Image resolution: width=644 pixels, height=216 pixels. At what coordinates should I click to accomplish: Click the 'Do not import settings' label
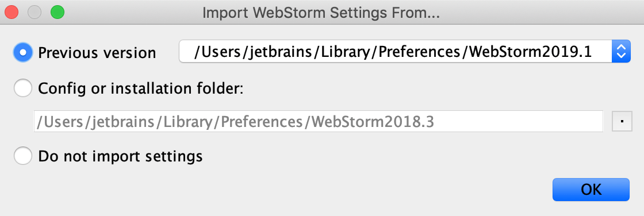pos(120,156)
